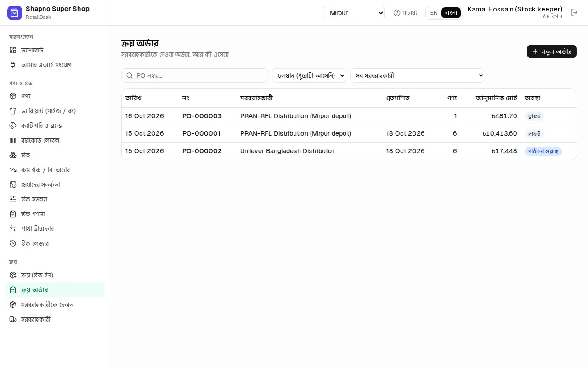This screenshot has width=588, height=368.
Task: Click the আনুমানিক মোট column header
Action: tap(497, 98)
